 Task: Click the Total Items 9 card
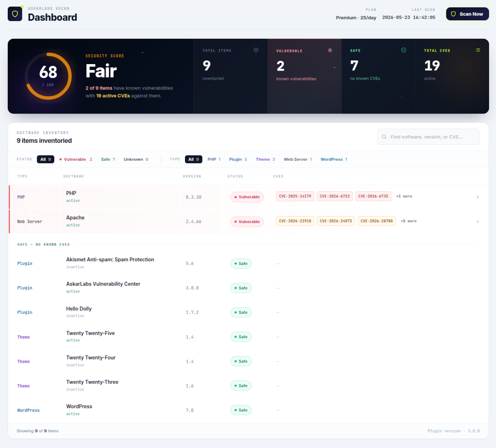(231, 76)
